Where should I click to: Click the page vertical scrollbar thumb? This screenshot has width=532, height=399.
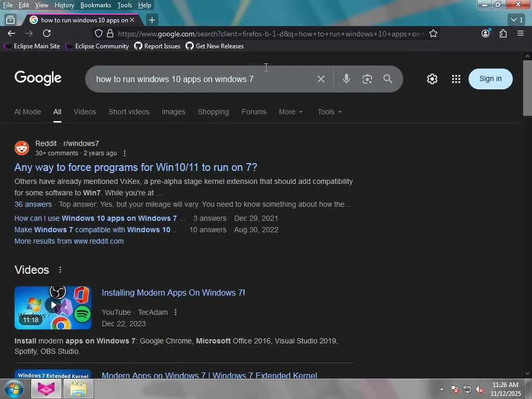coord(527,88)
